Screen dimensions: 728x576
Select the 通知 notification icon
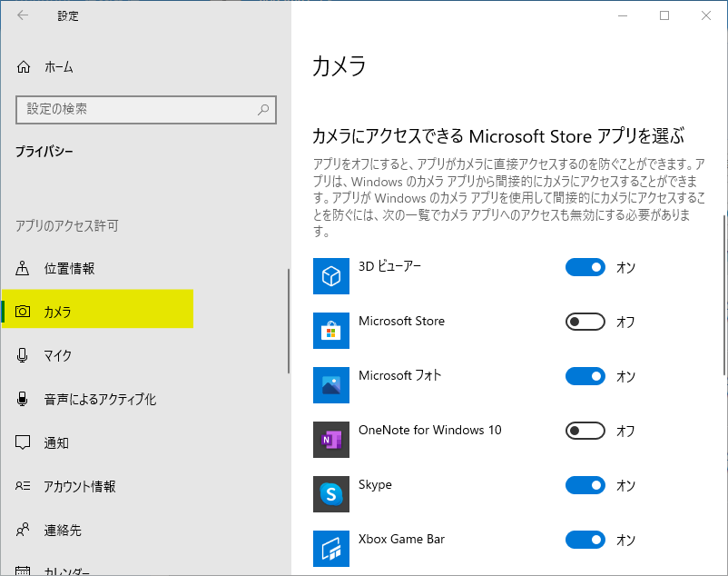coord(23,442)
